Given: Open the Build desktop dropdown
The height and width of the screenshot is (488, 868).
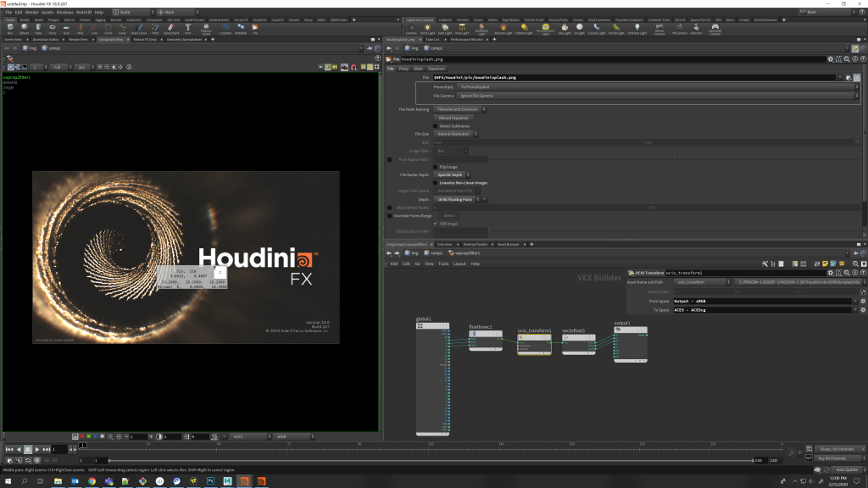Looking at the screenshot, I should coord(133,12).
